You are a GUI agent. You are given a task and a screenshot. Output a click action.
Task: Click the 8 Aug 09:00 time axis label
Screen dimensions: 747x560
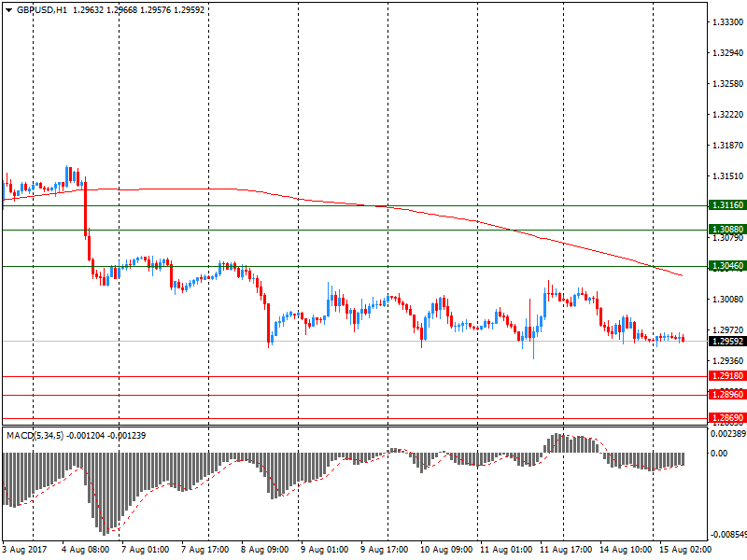[264, 550]
